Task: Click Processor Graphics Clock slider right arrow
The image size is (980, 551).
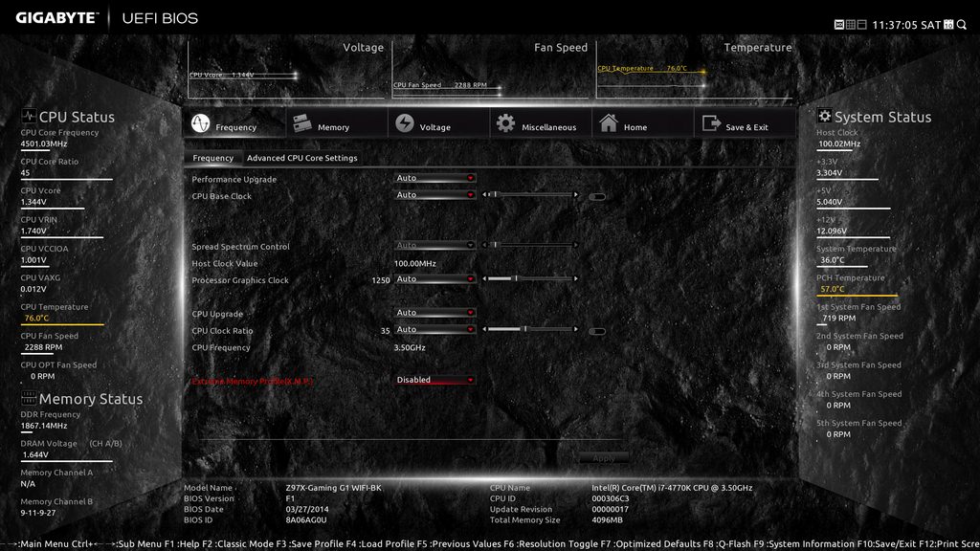Action: click(575, 278)
